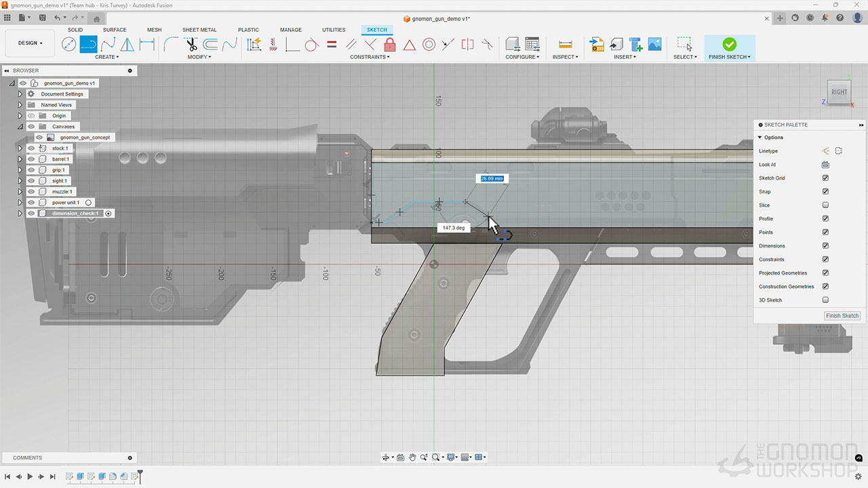Hide the gnomon_gun_concept canvas
Image resolution: width=868 pixels, height=488 pixels.
tap(39, 138)
